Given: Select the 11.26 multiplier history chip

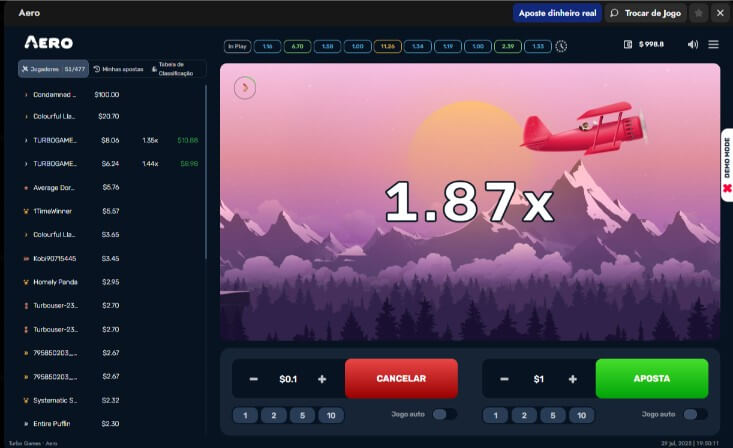Looking at the screenshot, I should pyautogui.click(x=387, y=46).
